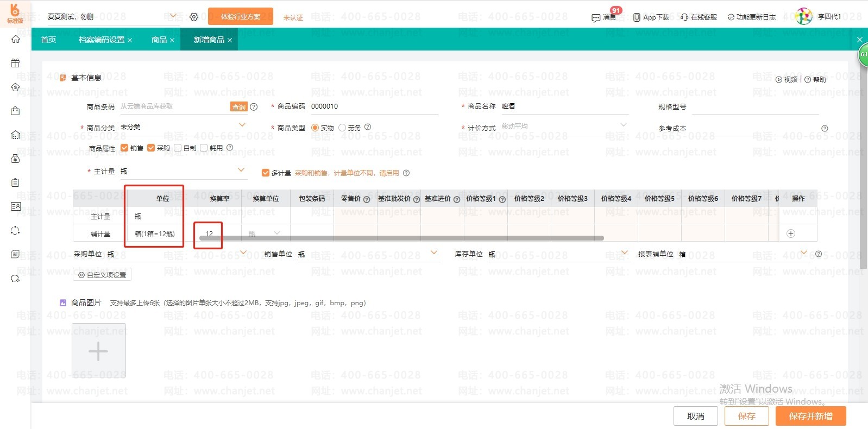Click the help icon in the 零售价 header

367,199
